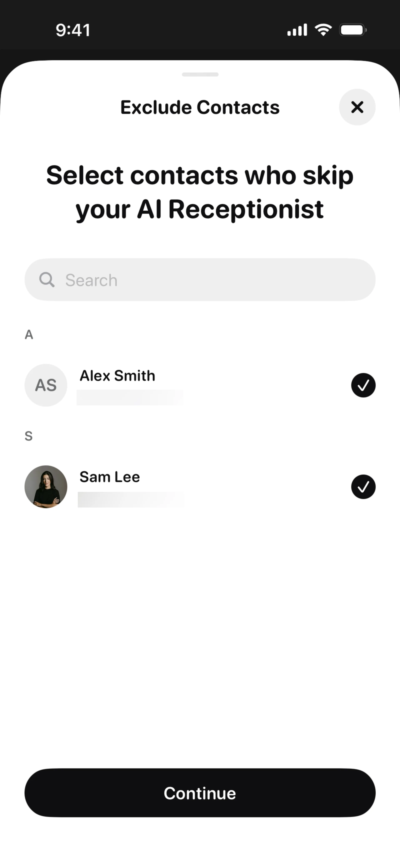The height and width of the screenshot is (868, 400).
Task: Close the Exclude Contacts sheet
Action: tap(357, 107)
